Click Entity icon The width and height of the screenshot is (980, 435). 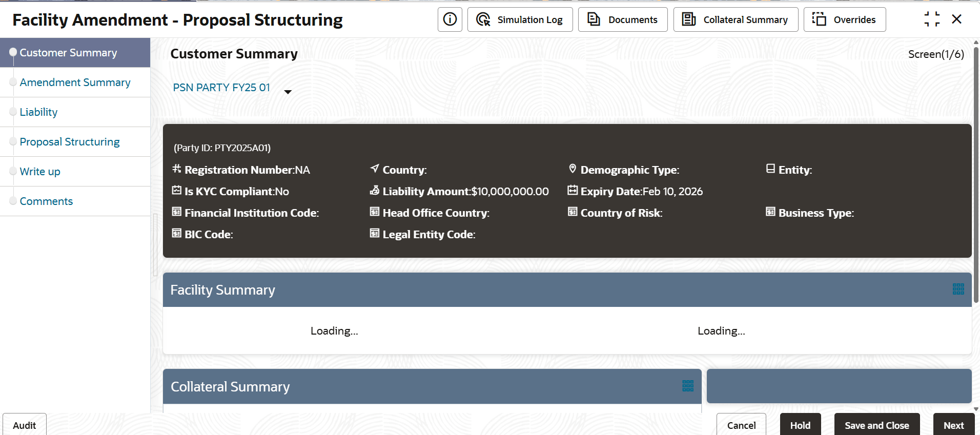tap(770, 169)
